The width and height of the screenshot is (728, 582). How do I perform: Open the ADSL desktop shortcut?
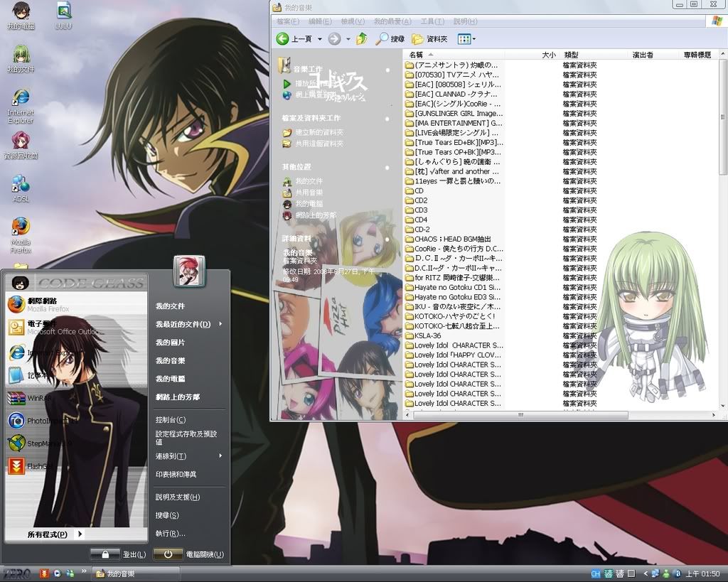click(x=21, y=188)
